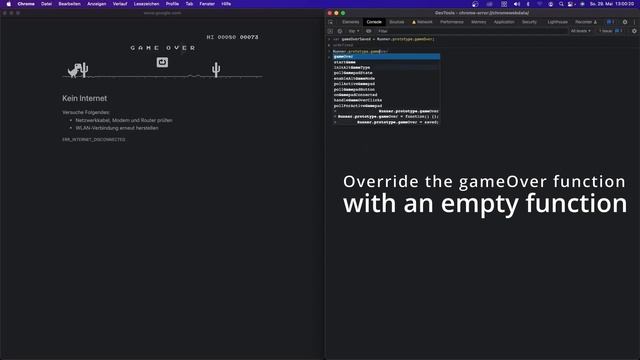
Task: Click the HI score counter in dino game
Action: click(232, 37)
